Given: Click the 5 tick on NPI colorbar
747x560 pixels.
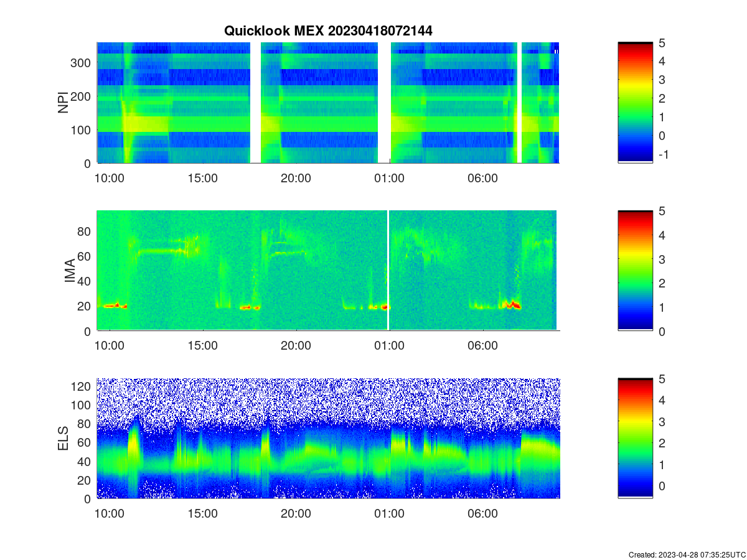Looking at the screenshot, I should (x=662, y=43).
